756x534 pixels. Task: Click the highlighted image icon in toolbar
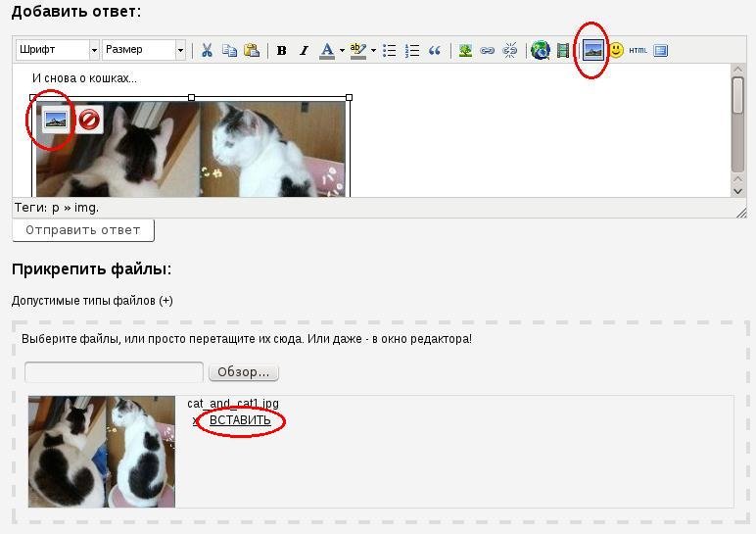point(592,50)
